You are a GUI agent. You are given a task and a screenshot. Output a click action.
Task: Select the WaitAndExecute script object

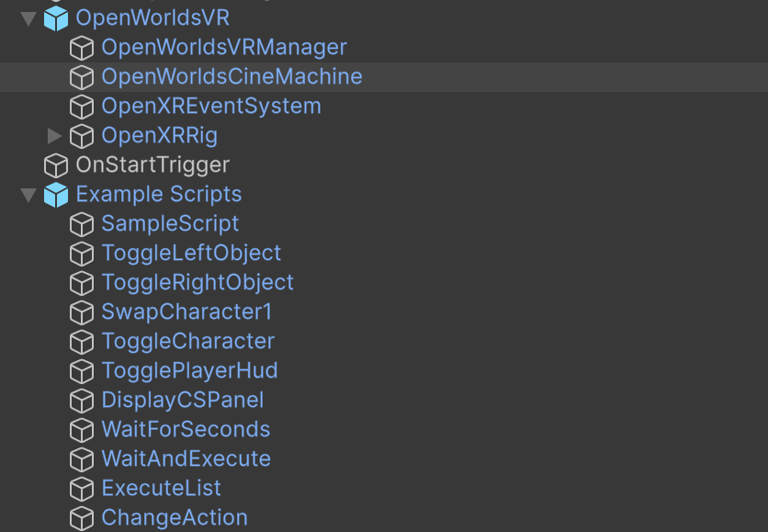(186, 459)
